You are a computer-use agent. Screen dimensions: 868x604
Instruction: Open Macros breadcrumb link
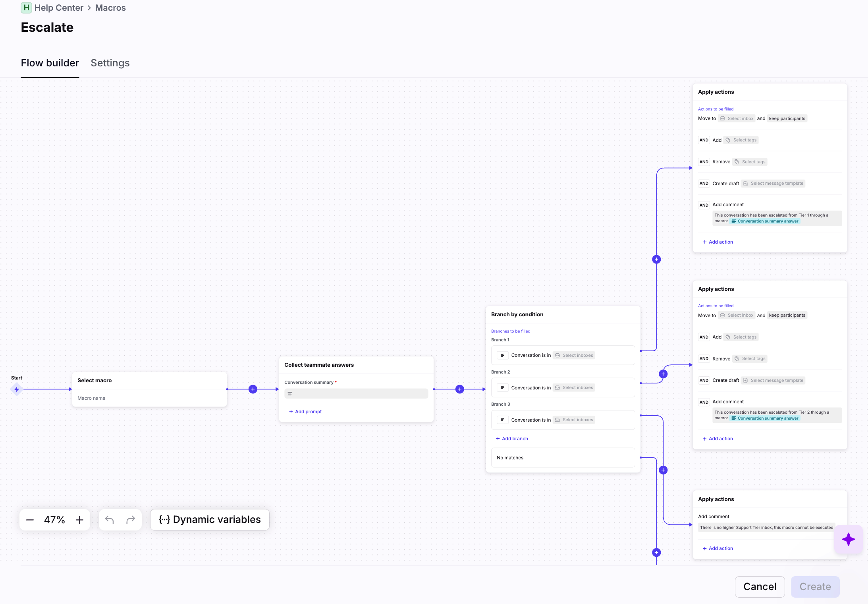click(110, 8)
